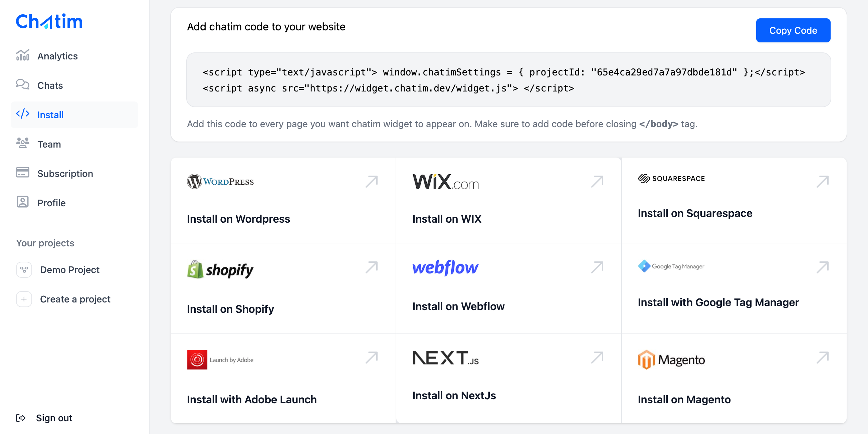868x434 pixels.
Task: Click the Magento logo card
Action: [x=734, y=378]
